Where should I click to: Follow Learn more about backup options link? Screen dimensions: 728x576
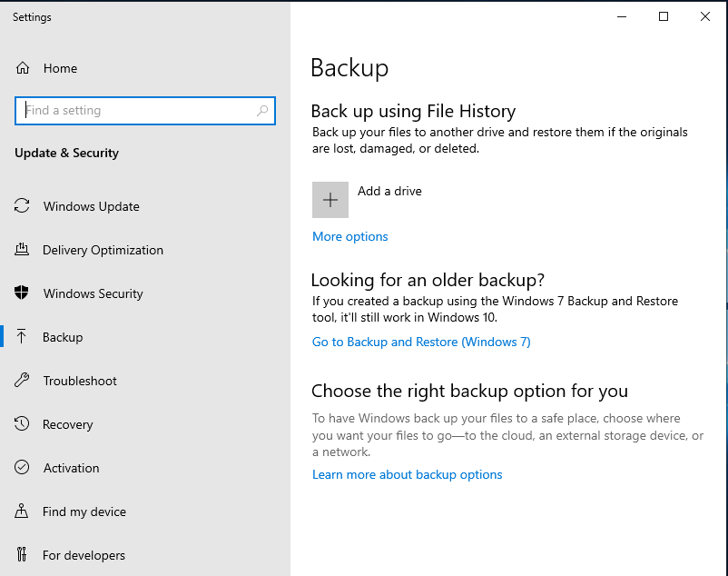point(407,474)
